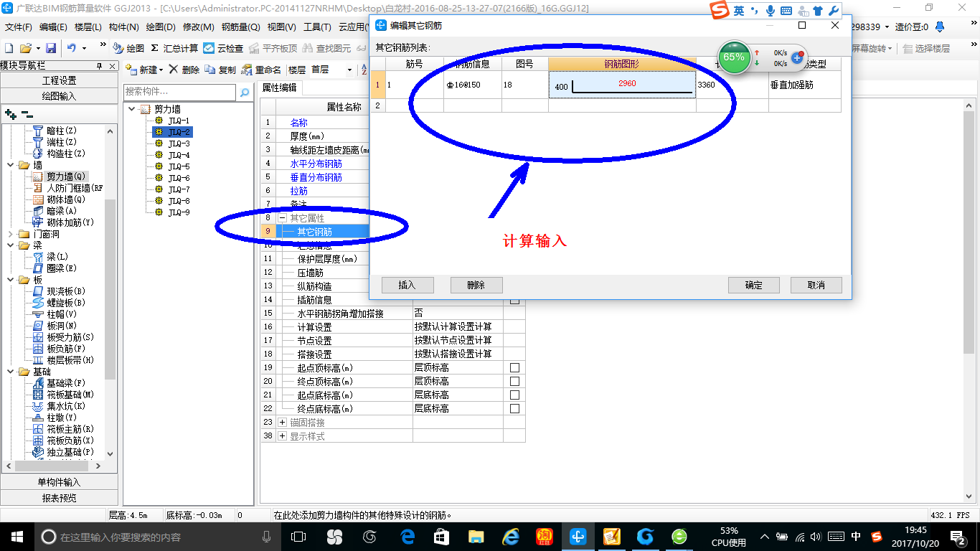
Task: Click 复制 copy component button
Action: pyautogui.click(x=220, y=70)
